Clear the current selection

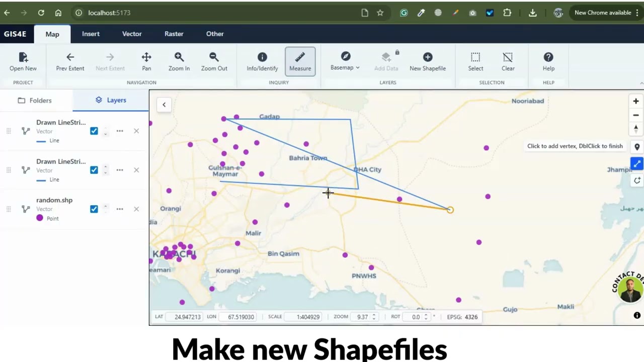pos(508,62)
